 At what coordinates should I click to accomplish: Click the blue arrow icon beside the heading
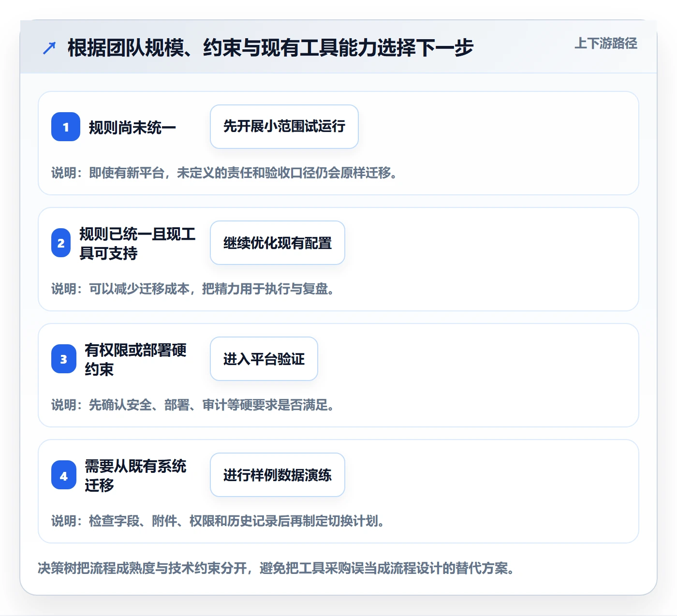point(49,48)
